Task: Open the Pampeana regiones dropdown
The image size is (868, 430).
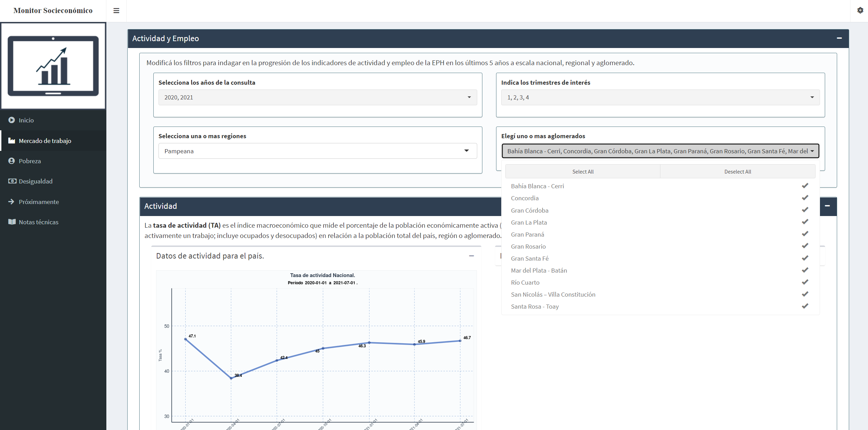Action: (x=317, y=151)
